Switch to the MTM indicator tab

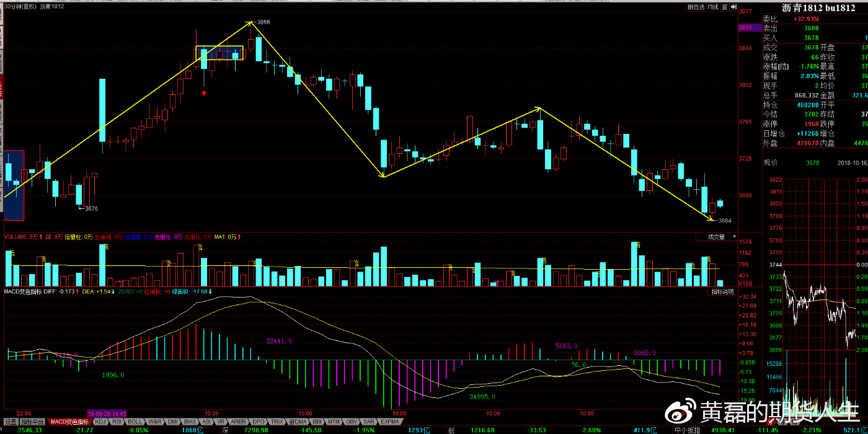point(335,422)
